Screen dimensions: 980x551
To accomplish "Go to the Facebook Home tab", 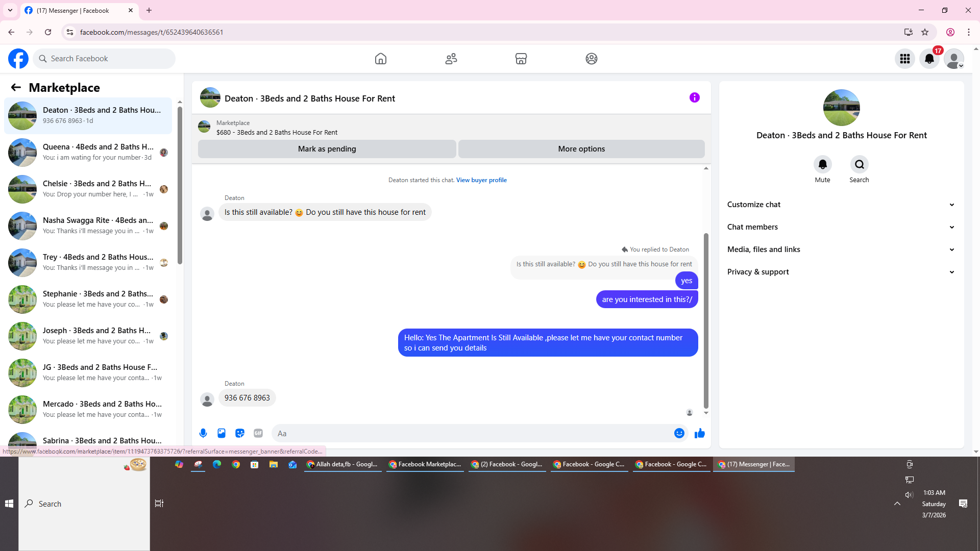I will [380, 59].
